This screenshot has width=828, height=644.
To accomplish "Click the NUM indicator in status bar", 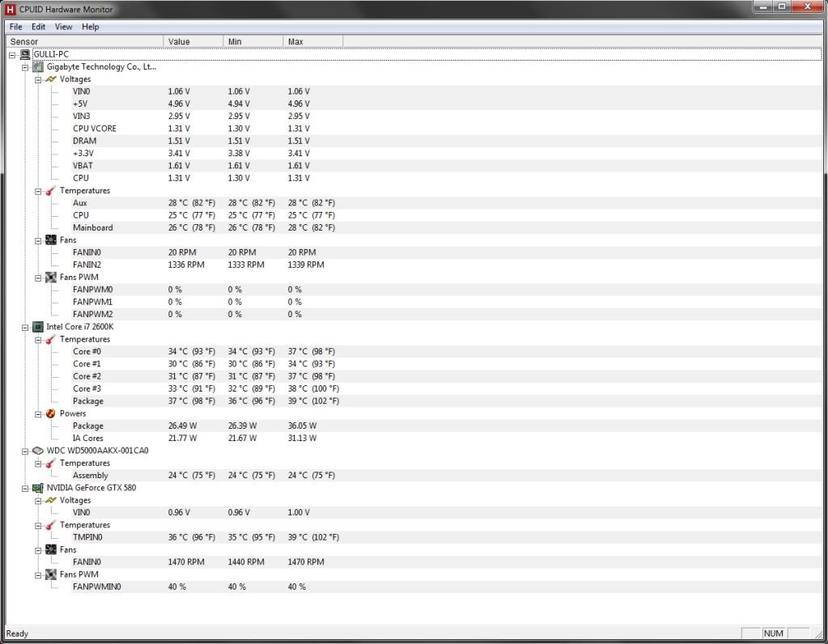I will click(773, 633).
